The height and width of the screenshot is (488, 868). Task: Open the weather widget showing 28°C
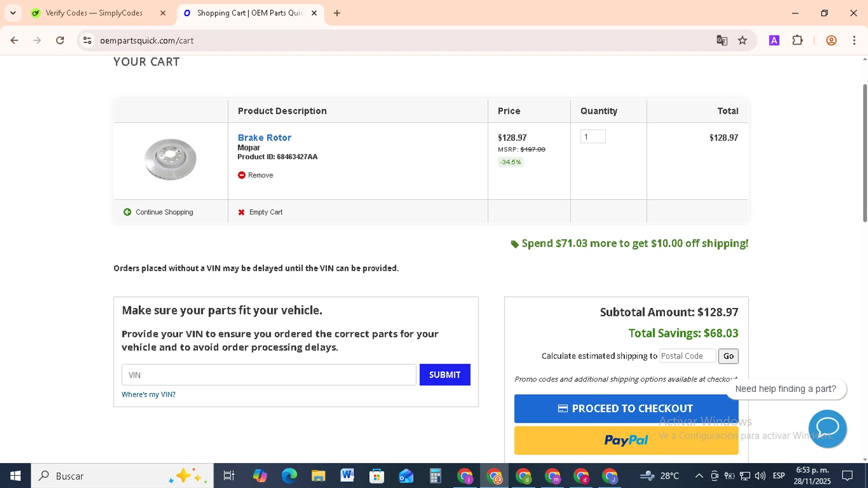(660, 476)
